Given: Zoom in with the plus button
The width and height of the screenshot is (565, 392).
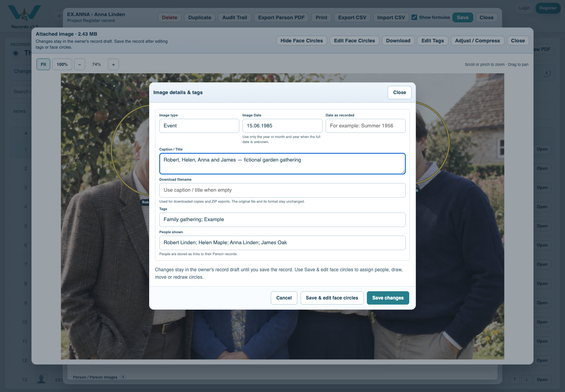Looking at the screenshot, I should 113,64.
